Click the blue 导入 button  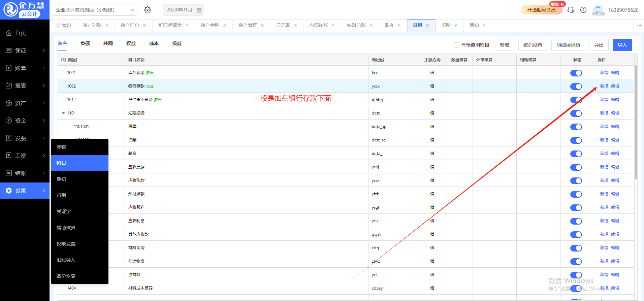point(622,45)
